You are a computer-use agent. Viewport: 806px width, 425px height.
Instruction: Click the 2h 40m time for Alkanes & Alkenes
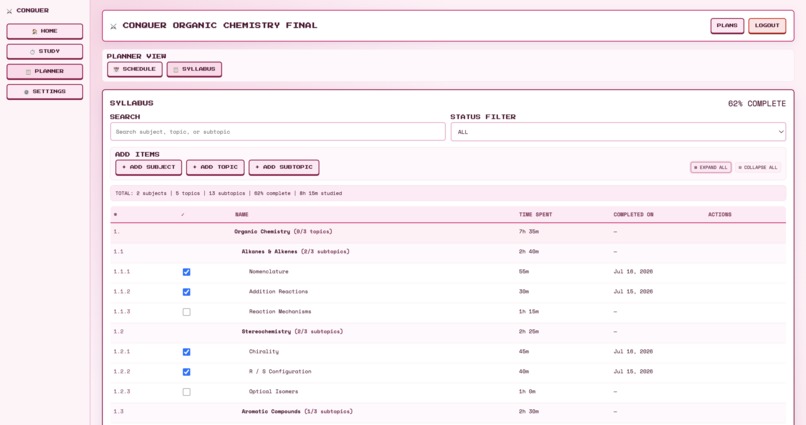528,252
